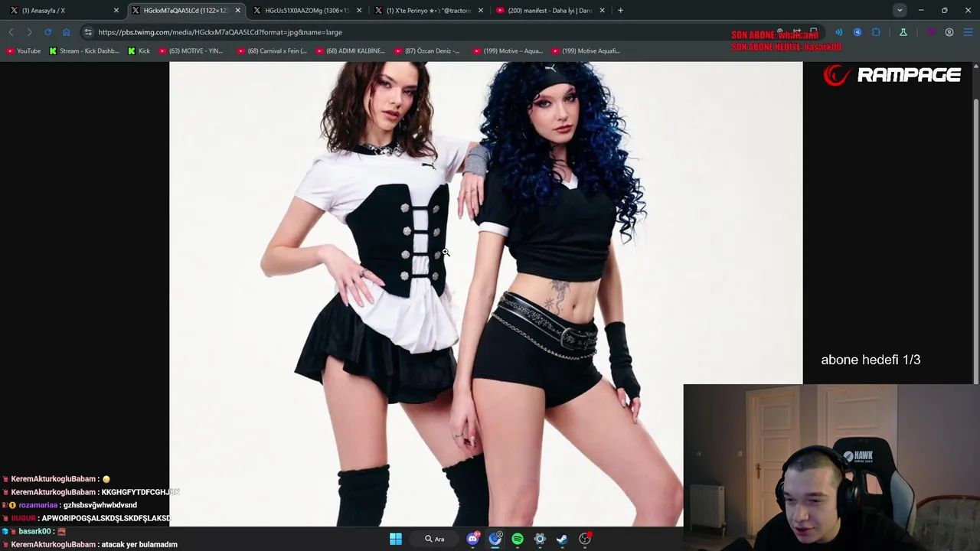Open the gear settings taskbar icon

coord(540,539)
